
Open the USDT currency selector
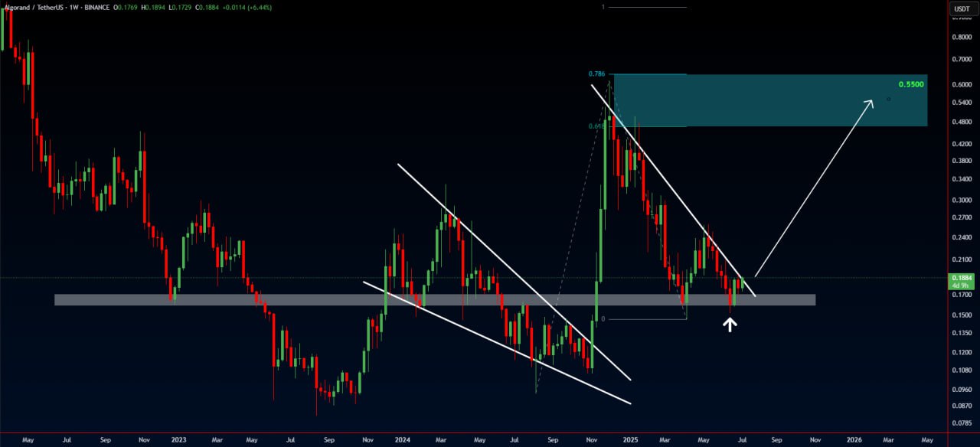coord(960,8)
